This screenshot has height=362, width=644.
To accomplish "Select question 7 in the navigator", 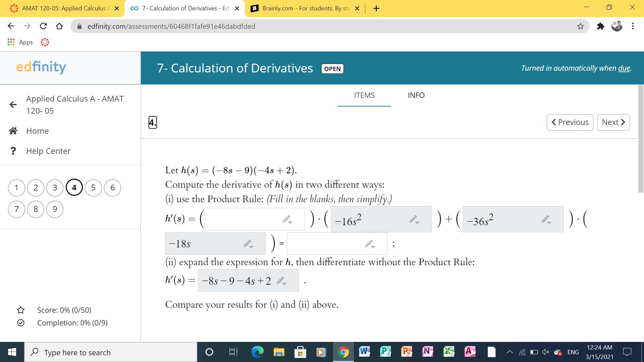I will (16, 209).
